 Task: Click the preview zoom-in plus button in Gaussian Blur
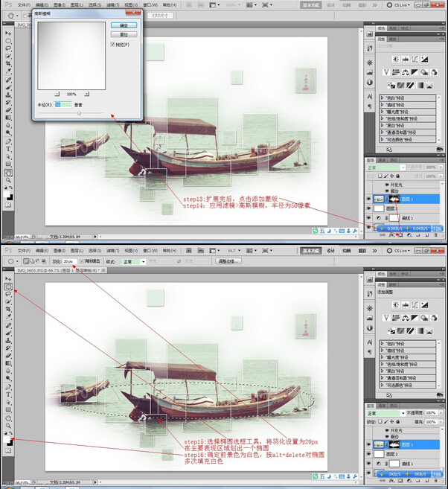86,94
